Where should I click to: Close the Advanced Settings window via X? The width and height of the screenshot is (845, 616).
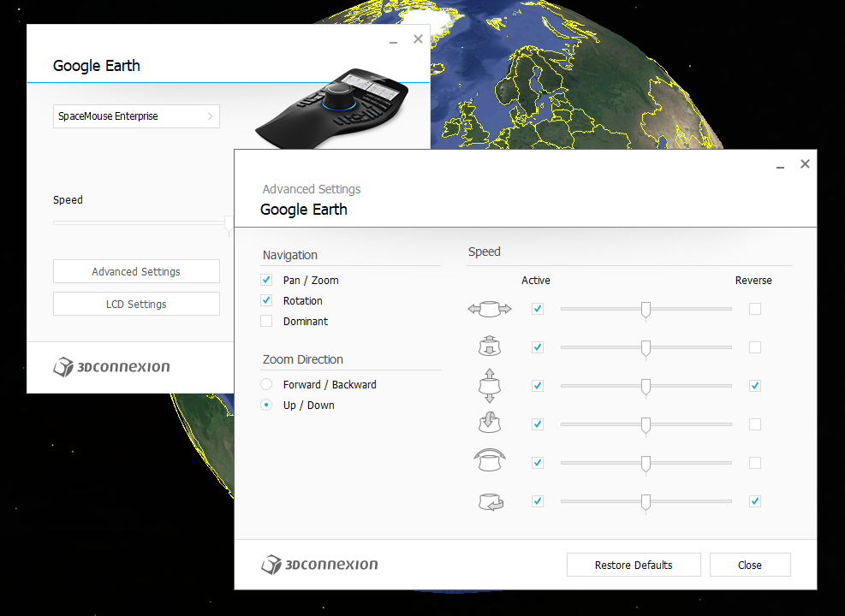pyautogui.click(x=805, y=163)
